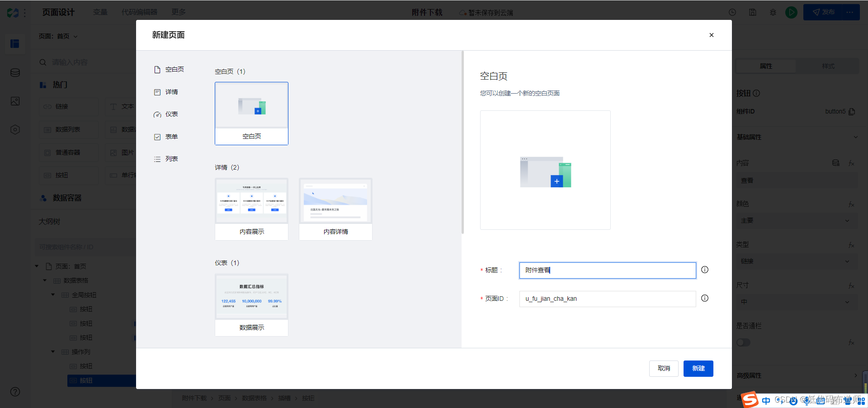Select the 数据列表 component
Viewport: 868px width, 408px height.
click(68, 129)
